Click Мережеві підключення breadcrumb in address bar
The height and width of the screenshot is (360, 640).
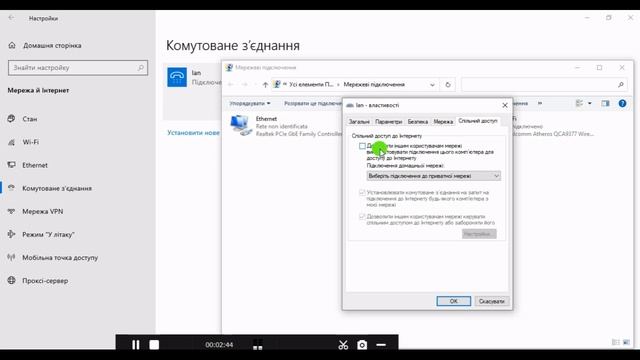(374, 84)
